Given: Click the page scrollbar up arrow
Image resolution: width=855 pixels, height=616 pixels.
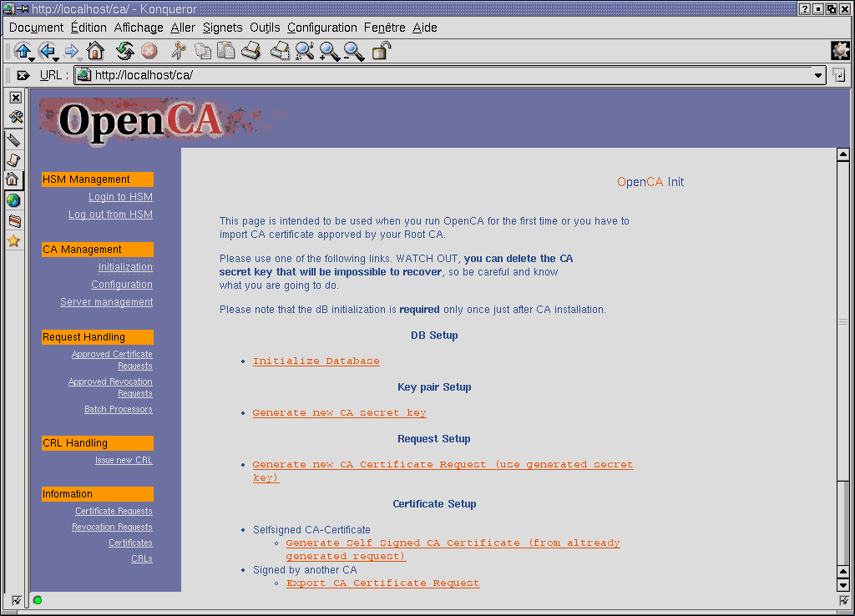Looking at the screenshot, I should pos(843,154).
